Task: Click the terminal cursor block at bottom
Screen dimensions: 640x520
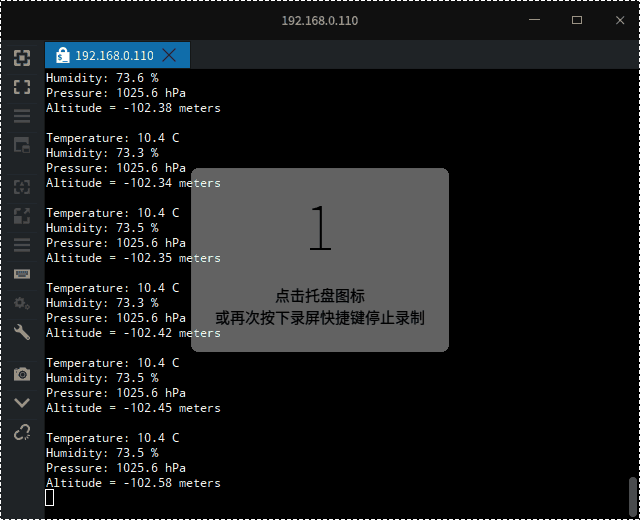Action: coord(49,498)
